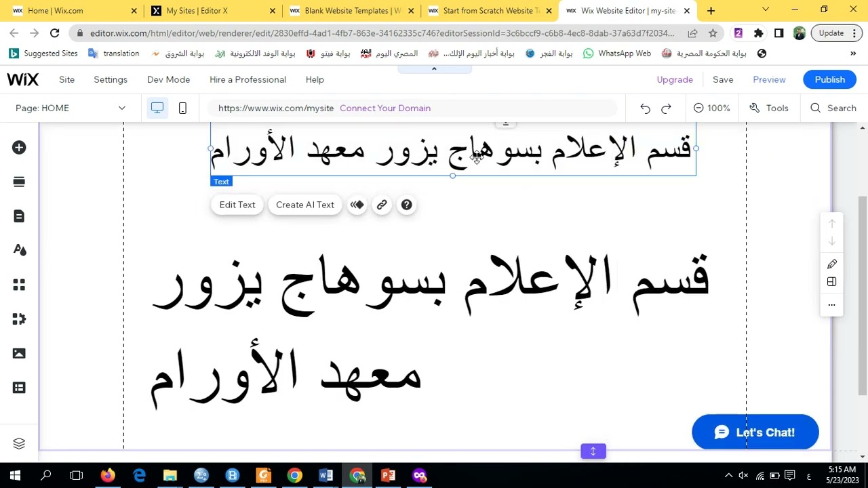Open the Add Section sidebar icon
The width and height of the screenshot is (868, 488).
pos(19,182)
